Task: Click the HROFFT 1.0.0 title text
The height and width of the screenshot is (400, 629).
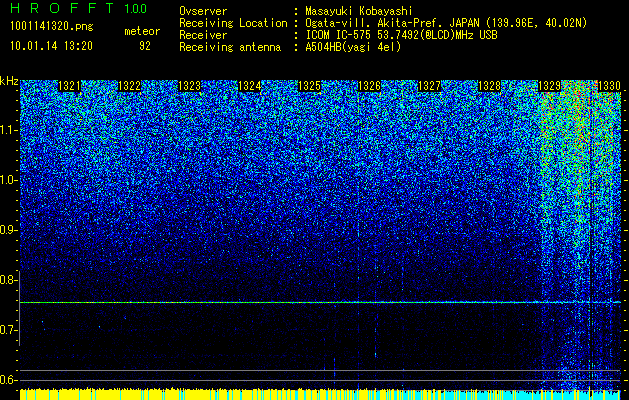Action: (x=79, y=8)
